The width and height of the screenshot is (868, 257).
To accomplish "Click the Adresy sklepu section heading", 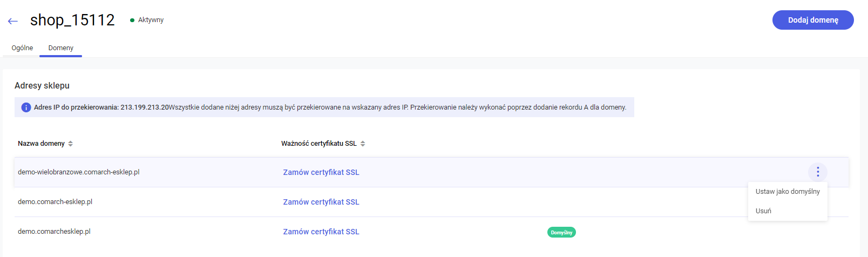I will point(42,86).
